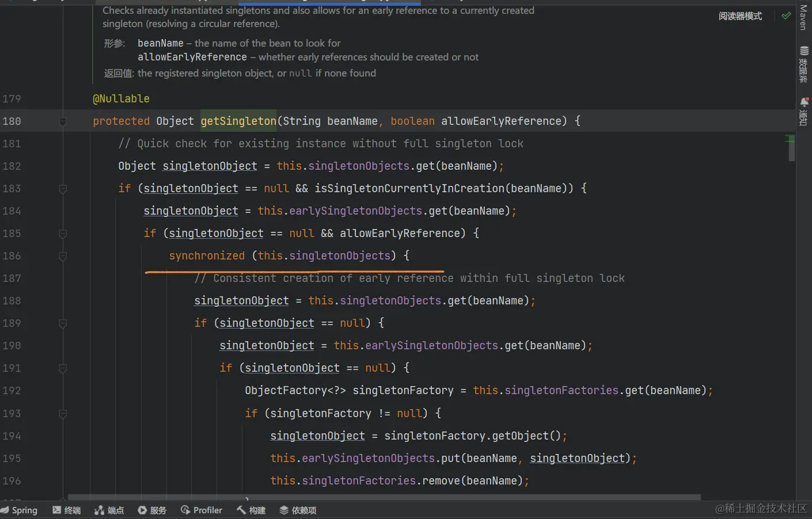
Task: Click line number 181 in the gutter
Action: coord(12,144)
